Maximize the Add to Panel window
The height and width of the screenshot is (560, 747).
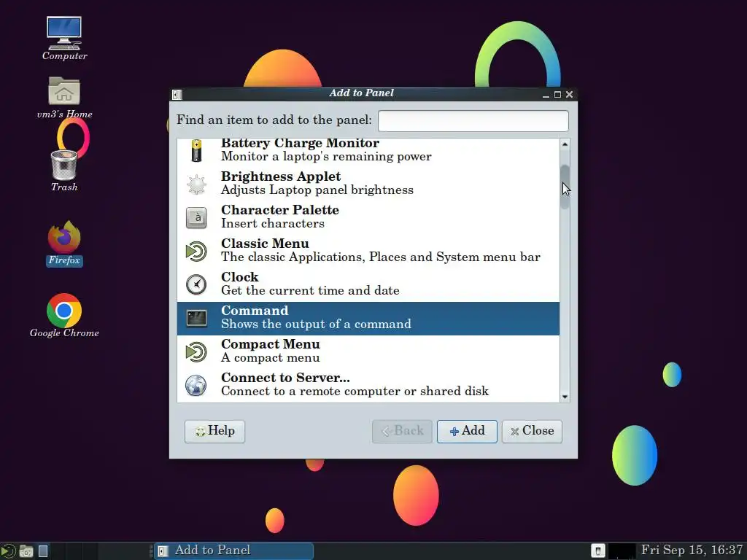click(557, 94)
